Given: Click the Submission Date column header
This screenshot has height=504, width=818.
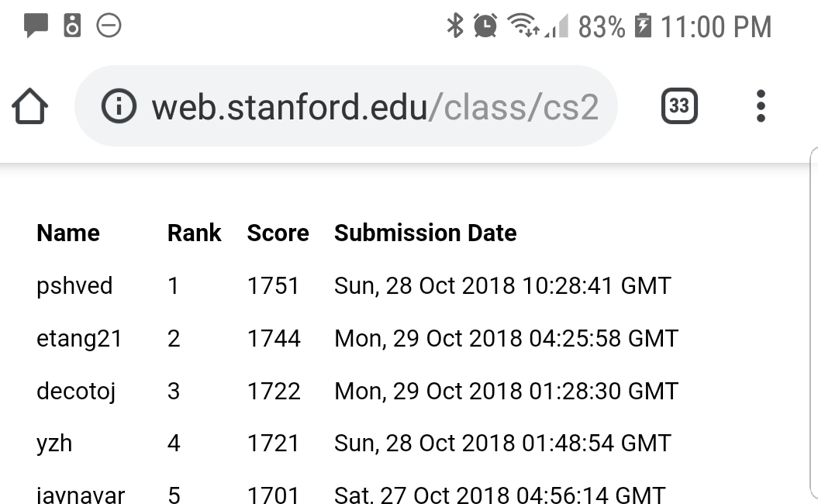Looking at the screenshot, I should click(x=425, y=233).
